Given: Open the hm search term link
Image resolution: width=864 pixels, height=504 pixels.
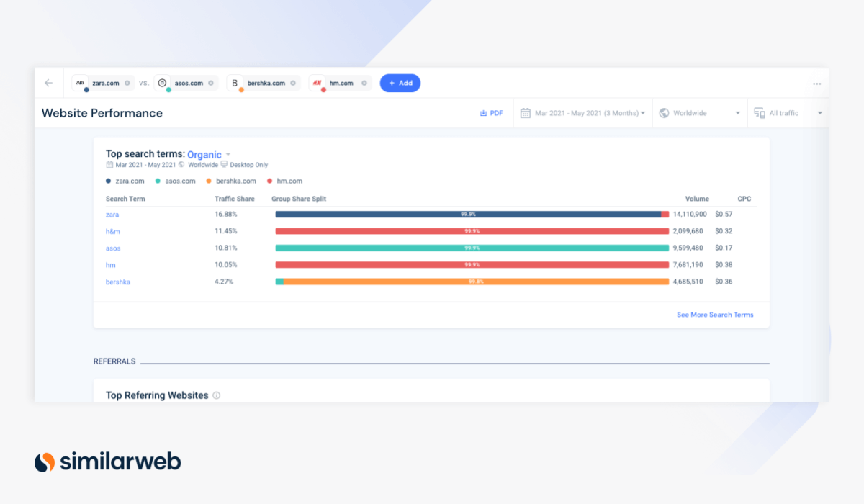Looking at the screenshot, I should [110, 265].
